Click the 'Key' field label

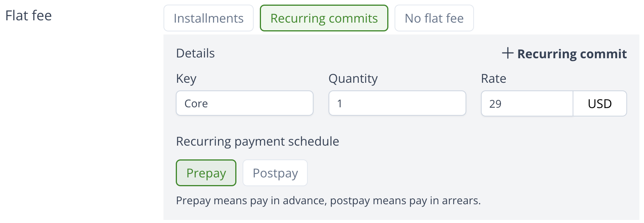186,79
